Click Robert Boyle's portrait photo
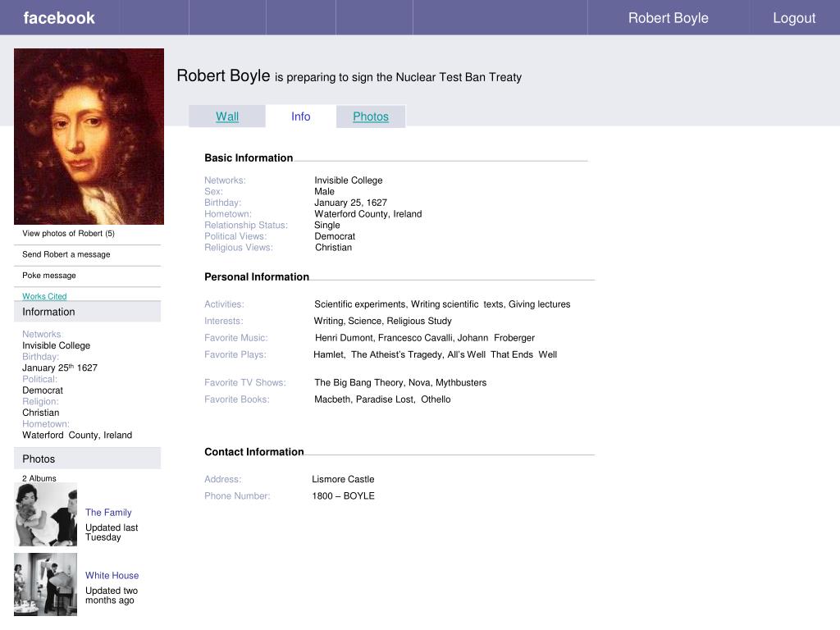 (x=89, y=136)
